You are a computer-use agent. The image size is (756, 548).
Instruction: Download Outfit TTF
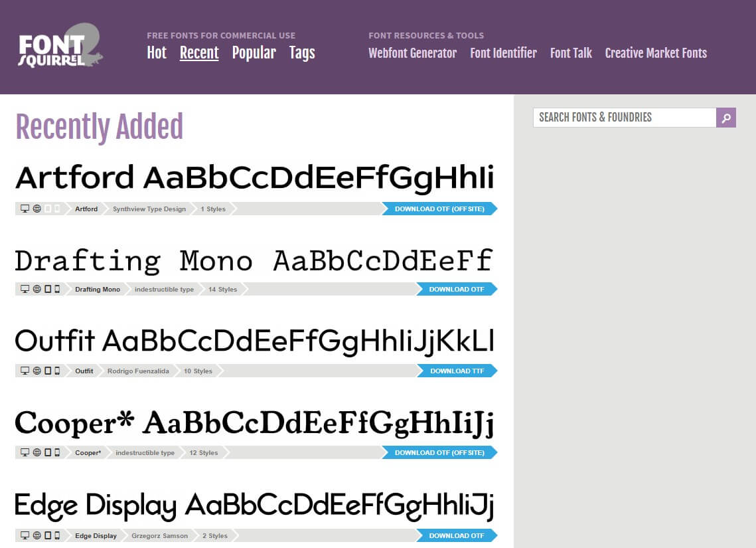coord(457,371)
